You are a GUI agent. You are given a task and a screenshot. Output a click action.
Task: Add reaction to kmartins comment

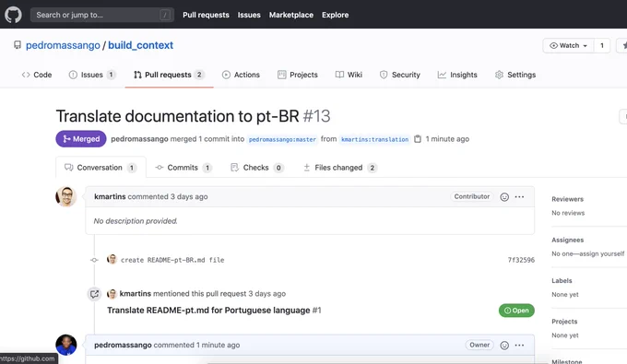504,197
